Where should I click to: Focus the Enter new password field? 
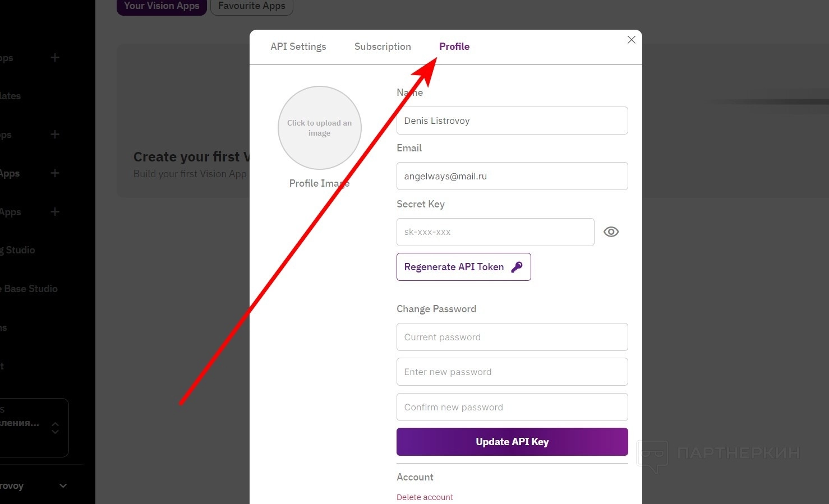512,372
